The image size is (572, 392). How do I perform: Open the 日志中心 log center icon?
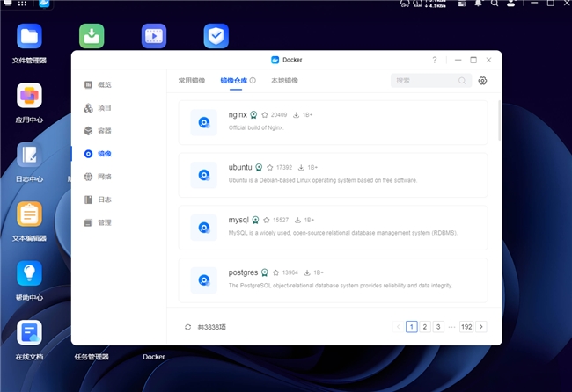pos(29,155)
